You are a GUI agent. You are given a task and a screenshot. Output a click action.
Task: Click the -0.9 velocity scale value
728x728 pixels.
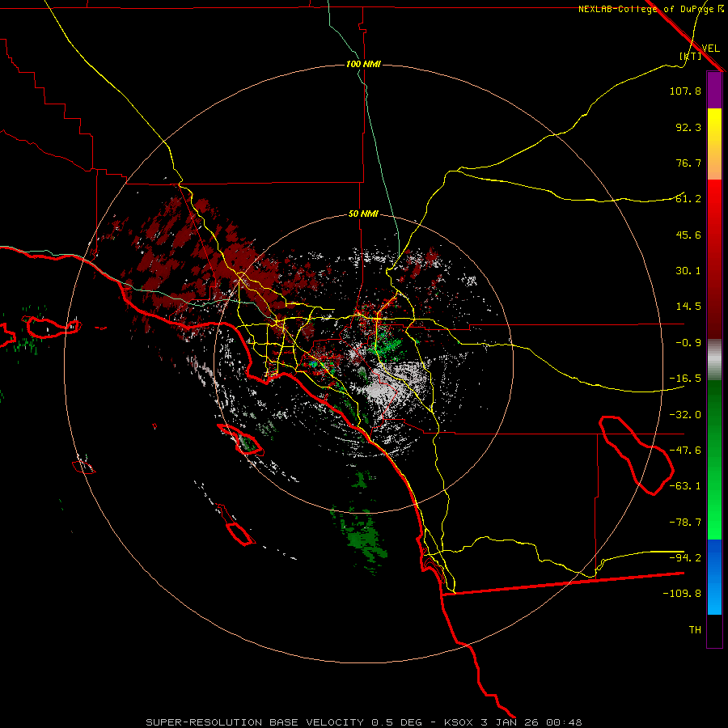(688, 343)
